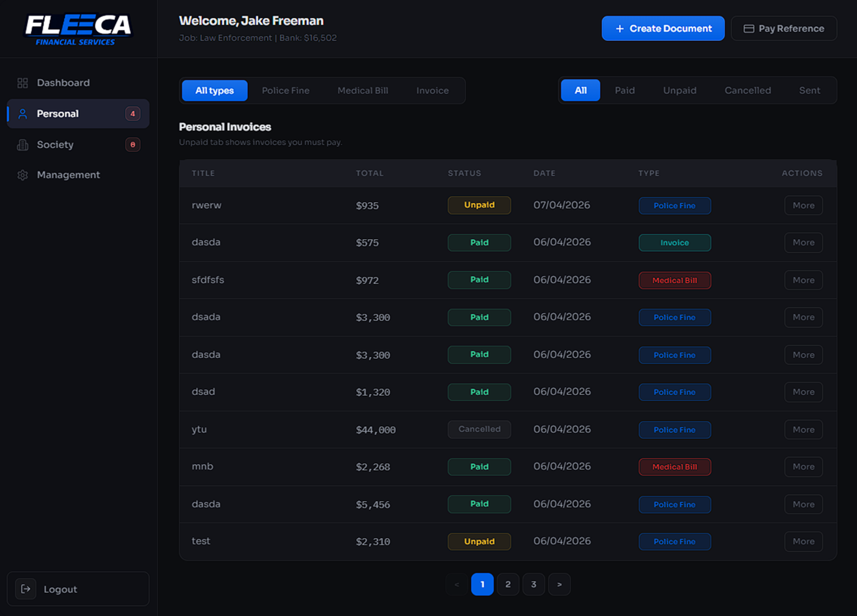Image resolution: width=857 pixels, height=616 pixels.
Task: Show only Paid invoices
Action: (625, 90)
